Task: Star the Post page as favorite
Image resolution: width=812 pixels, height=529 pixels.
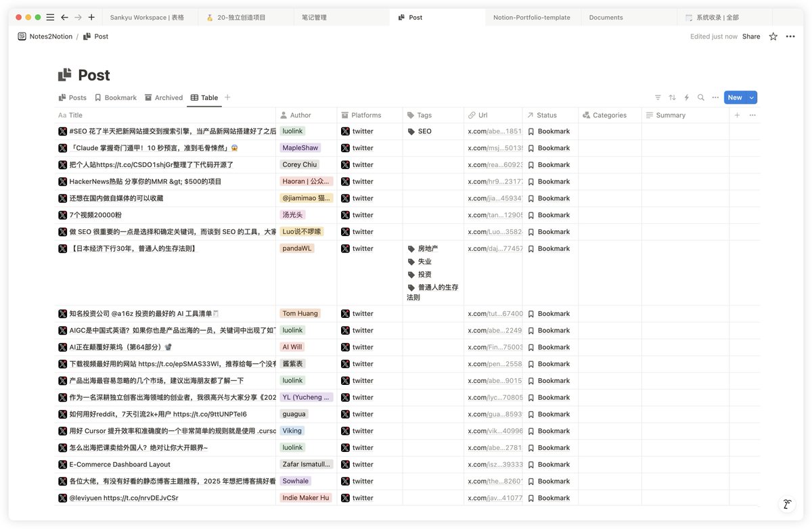Action: 773,37
